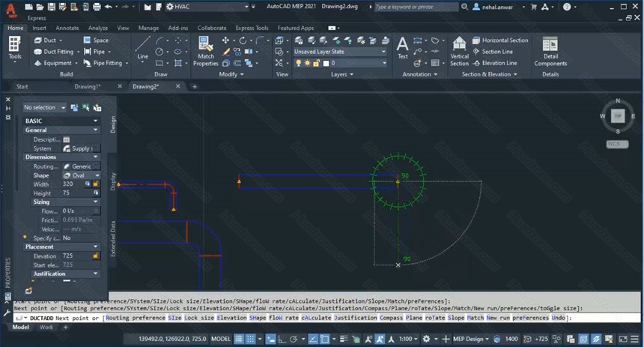Click the search magnifier icon

464,7
